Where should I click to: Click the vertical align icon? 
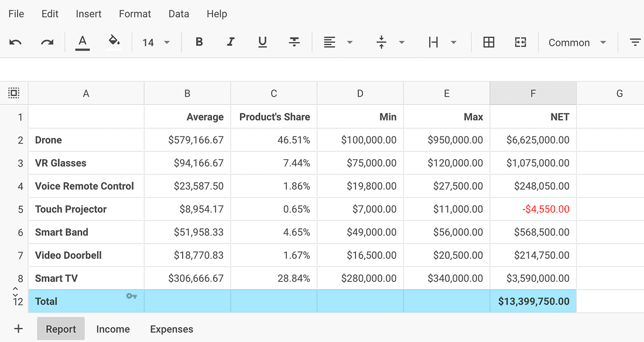(x=382, y=42)
